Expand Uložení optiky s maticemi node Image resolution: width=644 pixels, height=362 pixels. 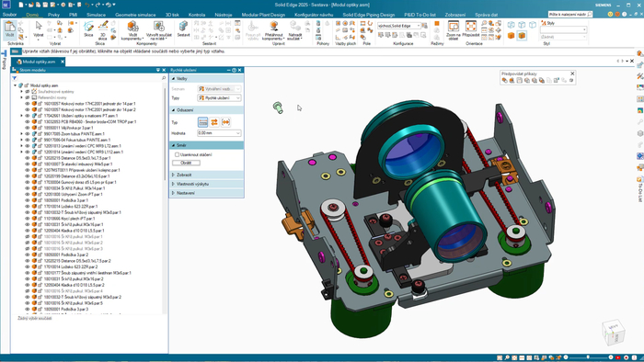tap(22, 116)
